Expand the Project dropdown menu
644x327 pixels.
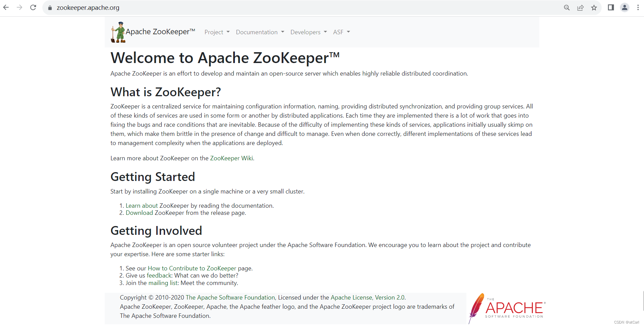point(217,32)
